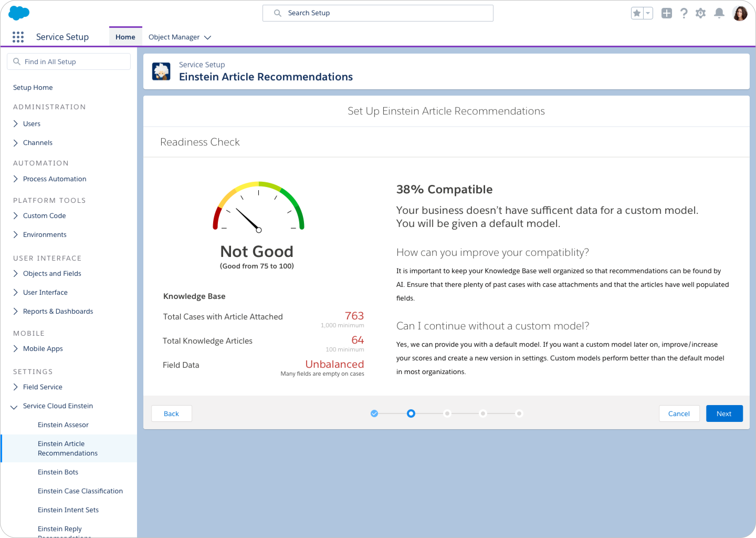The height and width of the screenshot is (538, 756).
Task: Click the favorites star icon
Action: click(x=637, y=13)
